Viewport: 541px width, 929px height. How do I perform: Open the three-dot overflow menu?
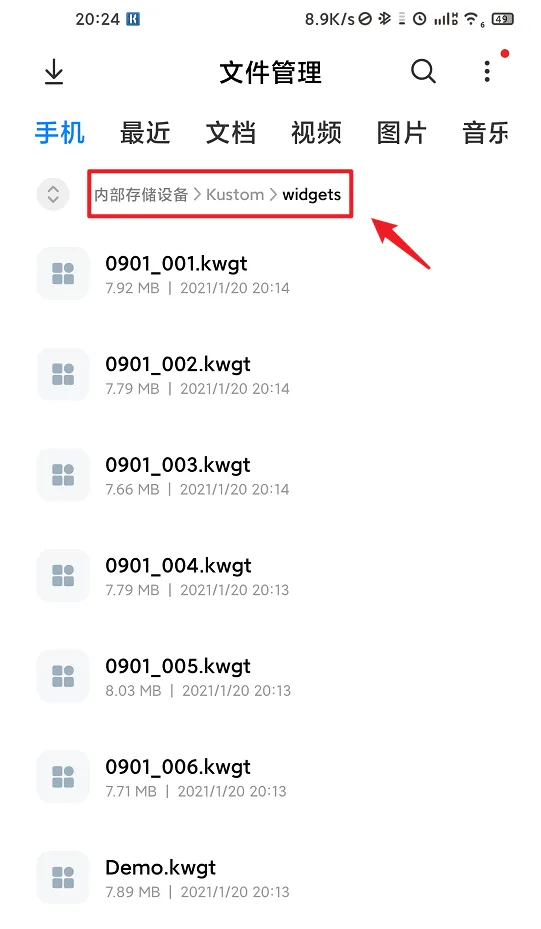coord(487,72)
